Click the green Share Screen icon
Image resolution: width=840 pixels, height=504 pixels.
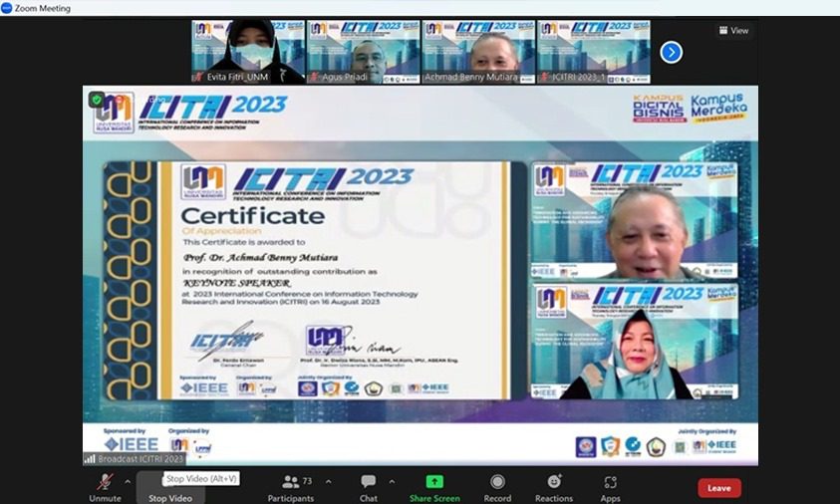pyautogui.click(x=434, y=482)
